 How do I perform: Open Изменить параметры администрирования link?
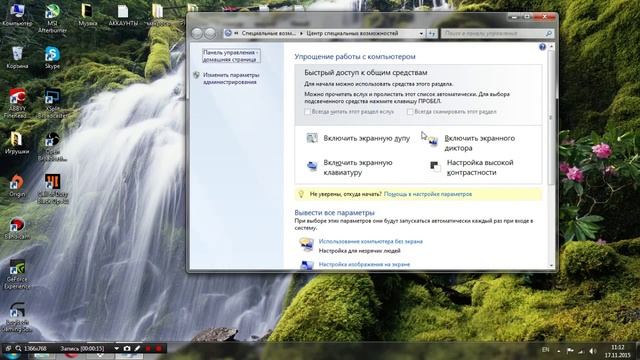tap(231, 78)
